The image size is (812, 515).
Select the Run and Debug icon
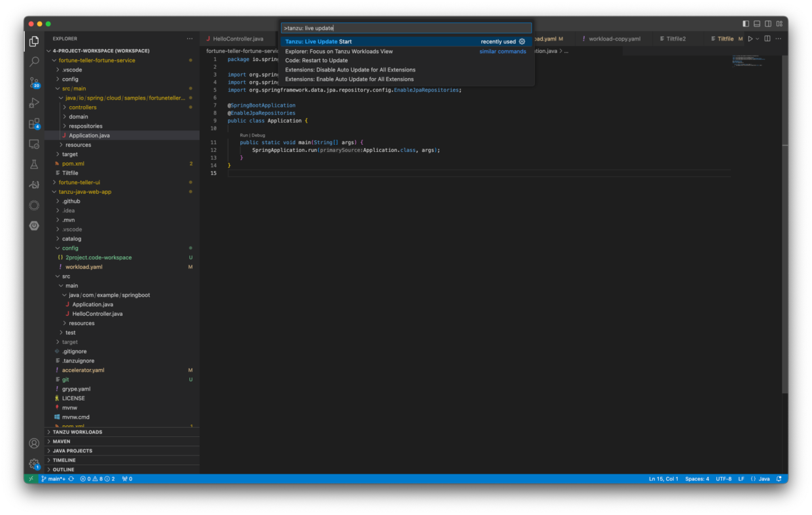click(33, 102)
